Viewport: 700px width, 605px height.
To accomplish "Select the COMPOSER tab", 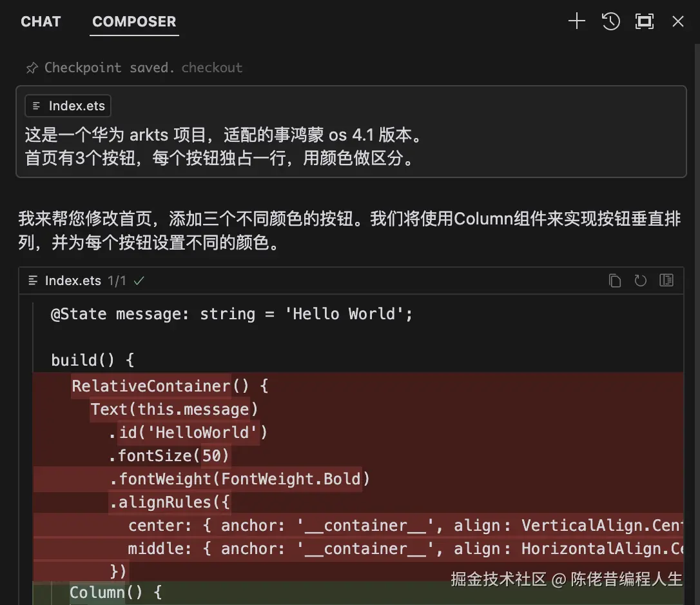I will (x=134, y=21).
